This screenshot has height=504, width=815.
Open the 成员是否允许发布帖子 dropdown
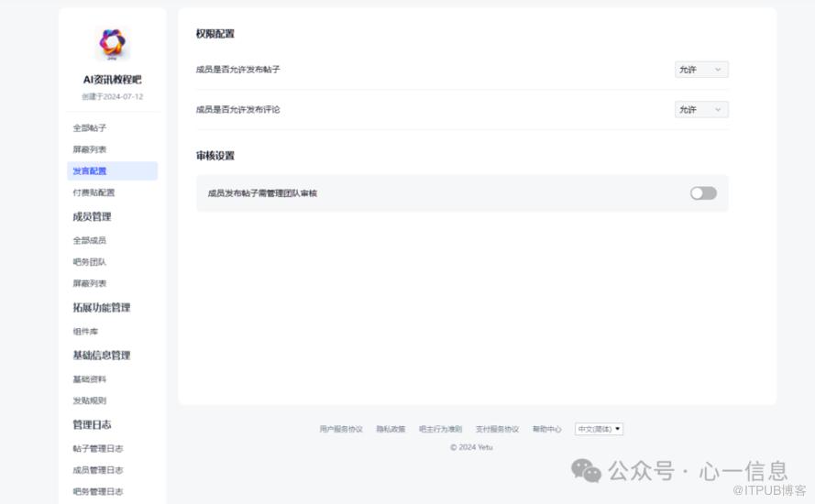point(701,70)
